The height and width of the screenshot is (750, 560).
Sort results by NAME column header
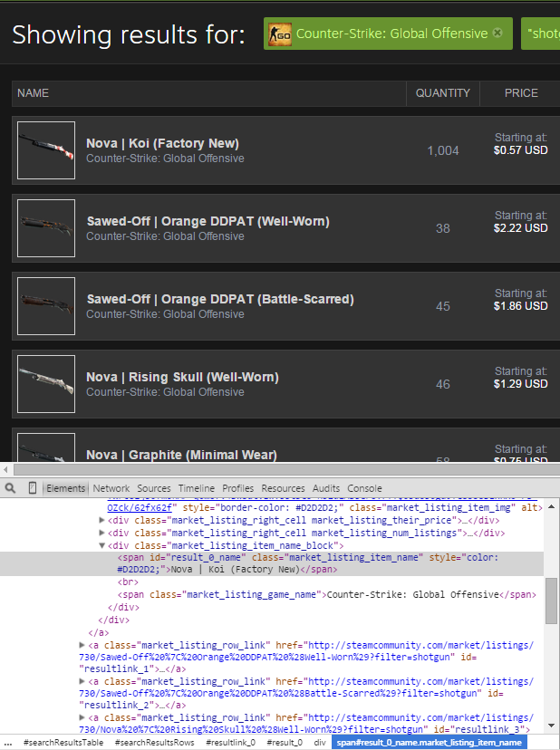coord(209,93)
